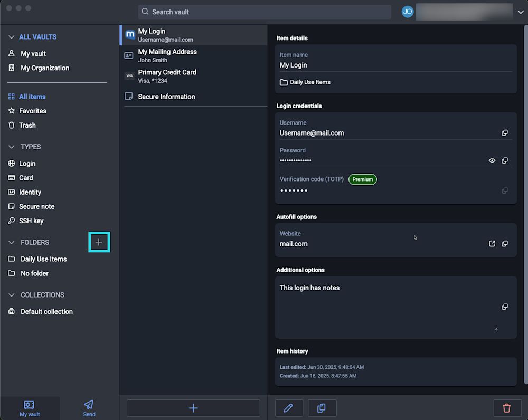Clone the item with the duplicate icon
The image size is (528, 420).
pos(322,408)
